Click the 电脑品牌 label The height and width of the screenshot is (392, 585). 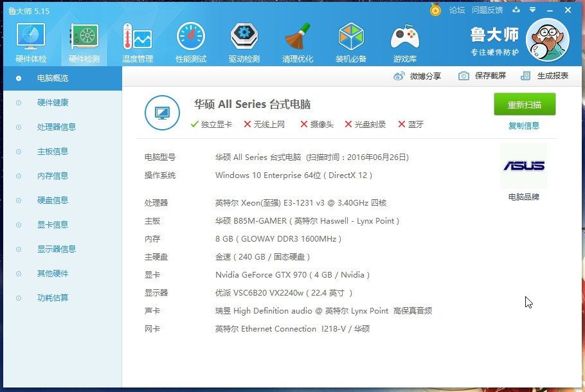click(x=524, y=197)
